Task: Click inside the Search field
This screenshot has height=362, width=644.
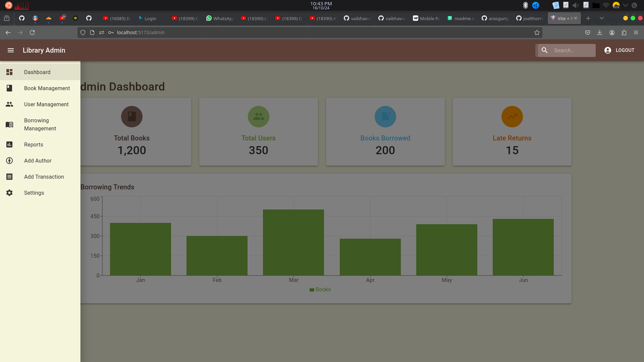Action: (570, 50)
